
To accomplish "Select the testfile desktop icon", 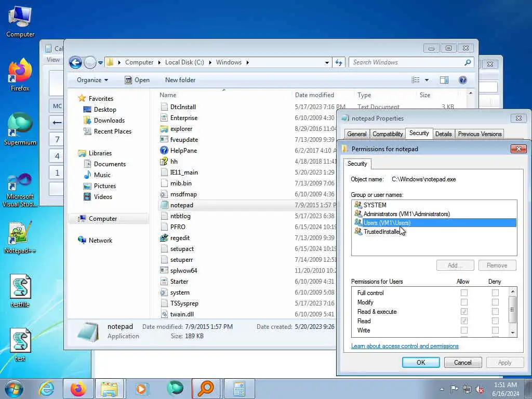I will click(20, 291).
